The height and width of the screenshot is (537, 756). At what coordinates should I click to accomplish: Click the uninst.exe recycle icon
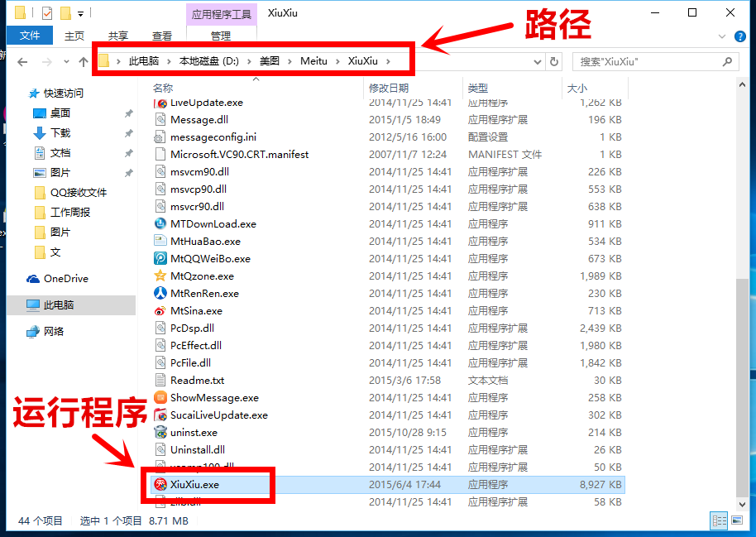tap(160, 432)
